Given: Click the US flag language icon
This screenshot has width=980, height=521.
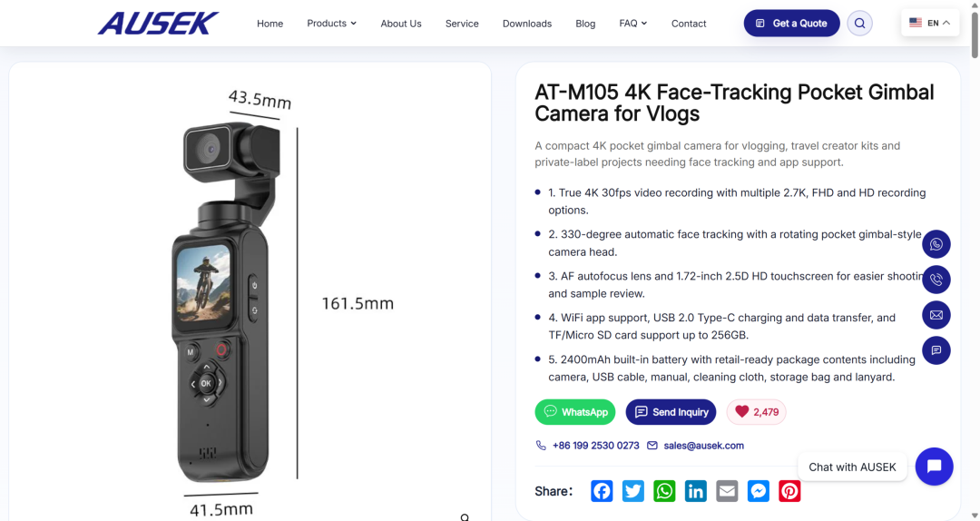Looking at the screenshot, I should 916,23.
